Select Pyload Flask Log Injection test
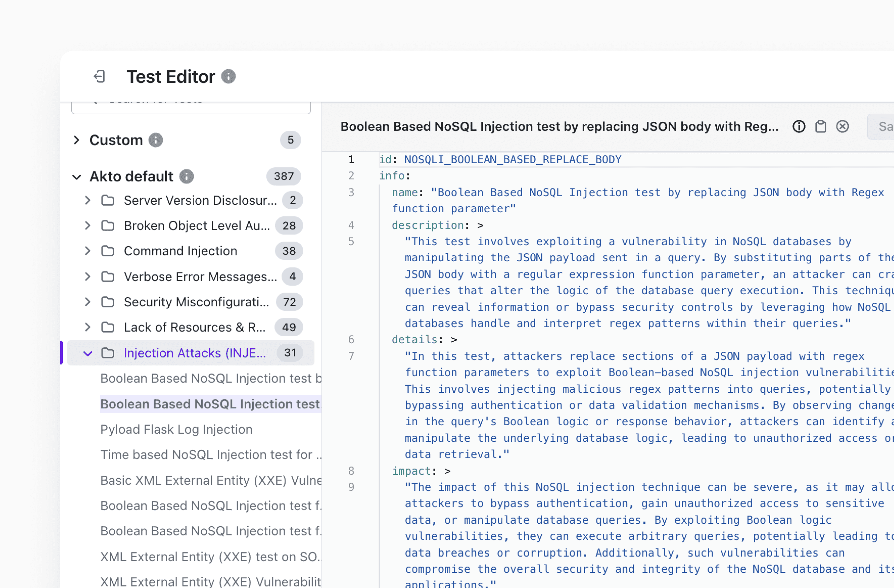The image size is (894, 588). point(176,430)
